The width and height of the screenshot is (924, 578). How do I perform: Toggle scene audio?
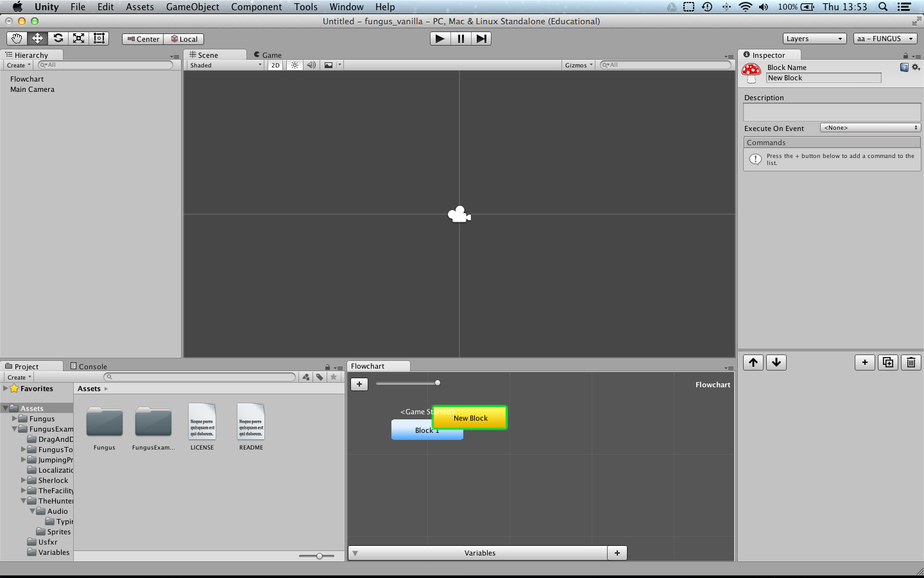tap(311, 65)
